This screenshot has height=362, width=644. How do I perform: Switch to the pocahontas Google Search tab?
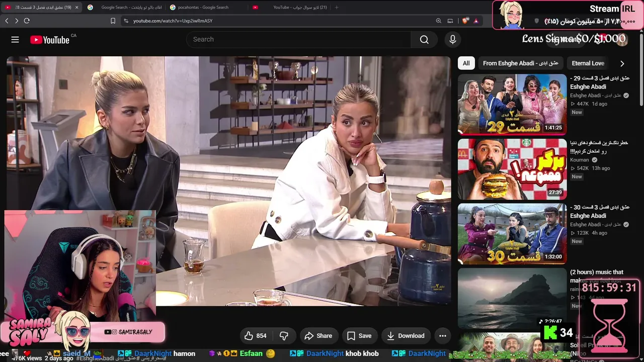pyautogui.click(x=203, y=7)
